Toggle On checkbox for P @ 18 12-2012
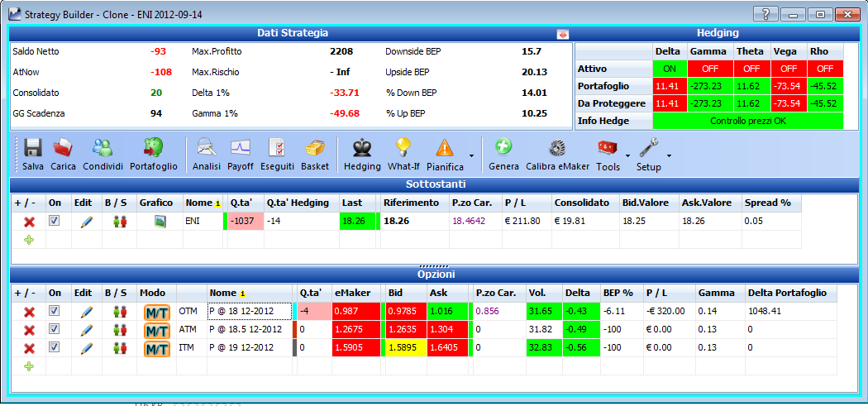The image size is (868, 406). (x=55, y=311)
